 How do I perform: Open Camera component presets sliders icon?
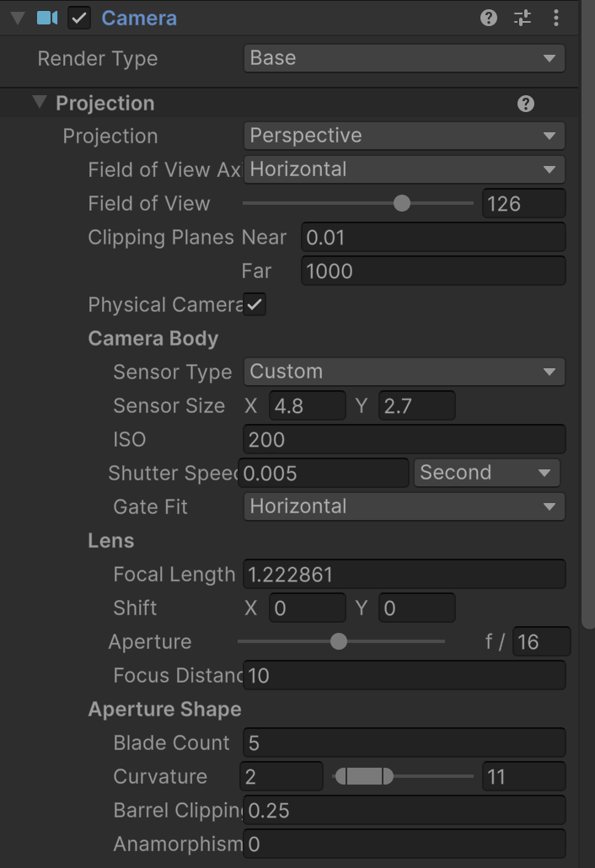pyautogui.click(x=522, y=18)
